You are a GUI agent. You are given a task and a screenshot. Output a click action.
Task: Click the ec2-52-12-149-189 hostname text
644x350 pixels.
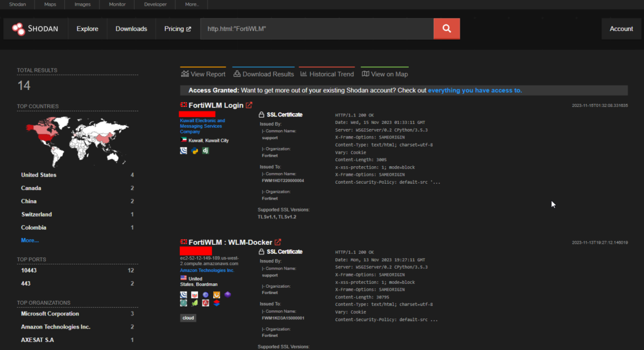click(x=209, y=261)
